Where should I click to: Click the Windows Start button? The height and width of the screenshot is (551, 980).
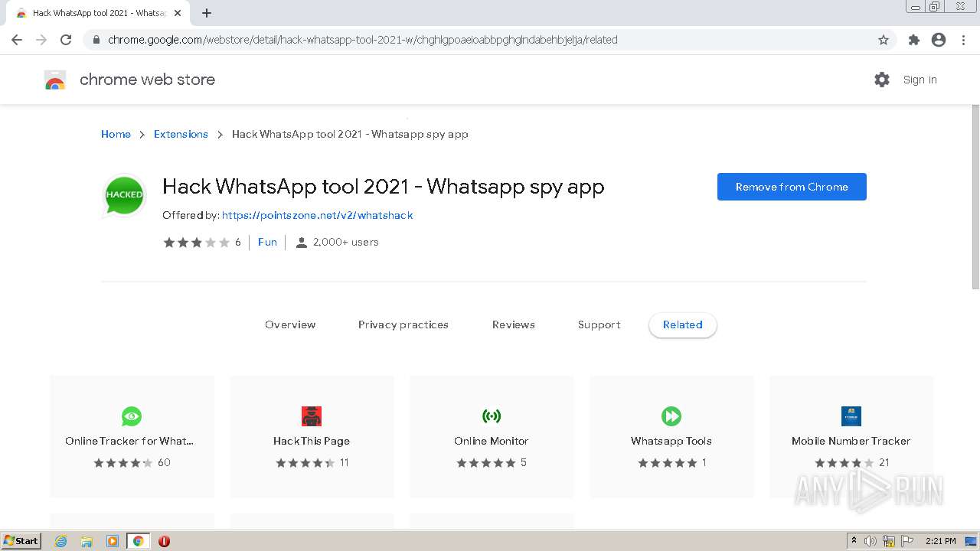21,541
